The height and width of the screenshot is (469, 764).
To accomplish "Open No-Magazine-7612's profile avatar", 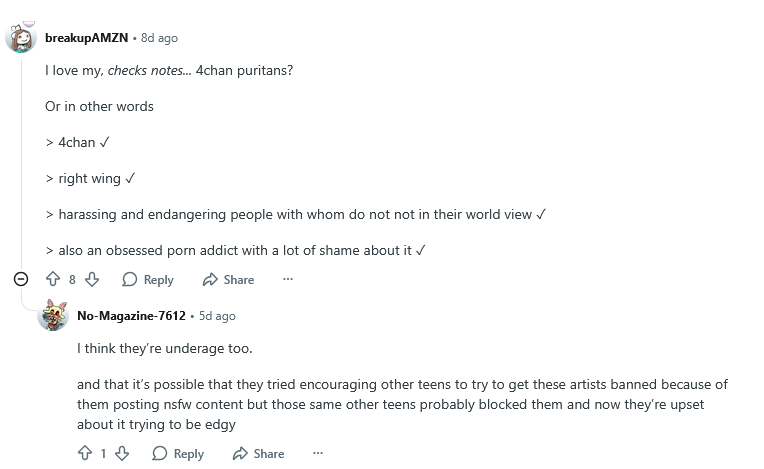I will click(x=53, y=316).
